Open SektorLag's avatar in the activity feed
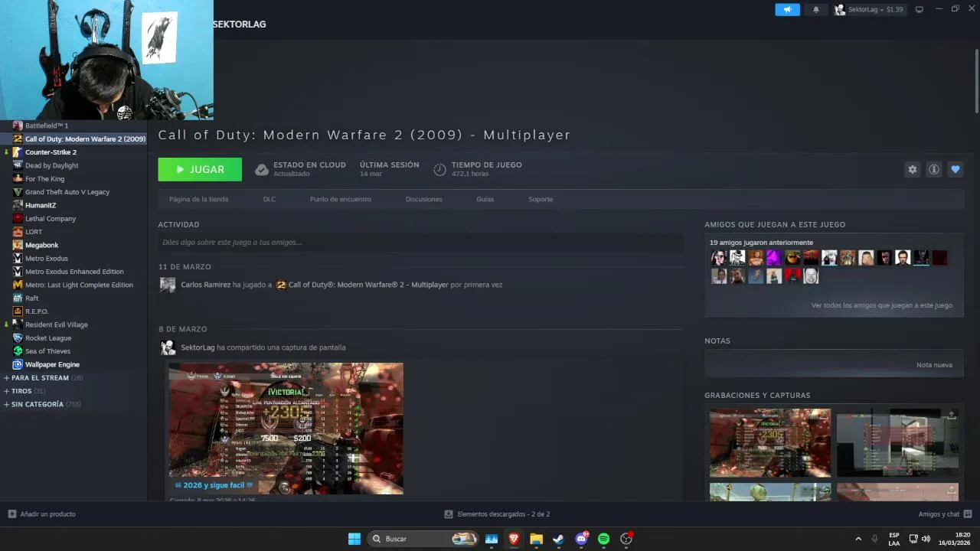 [167, 347]
